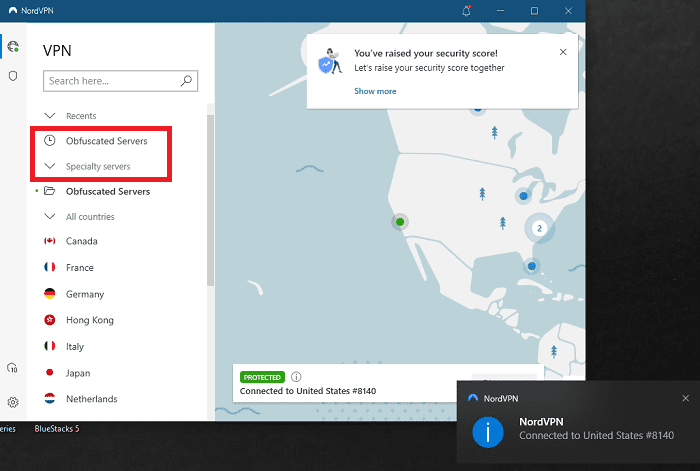Select Hong Kong in country list
This screenshot has height=471, width=700.
pyautogui.click(x=90, y=320)
